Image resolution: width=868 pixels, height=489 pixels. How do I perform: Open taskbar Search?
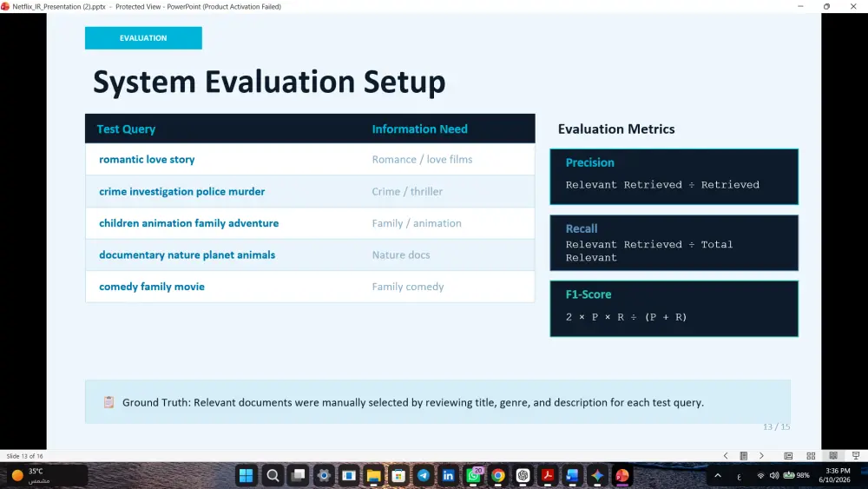coord(273,476)
